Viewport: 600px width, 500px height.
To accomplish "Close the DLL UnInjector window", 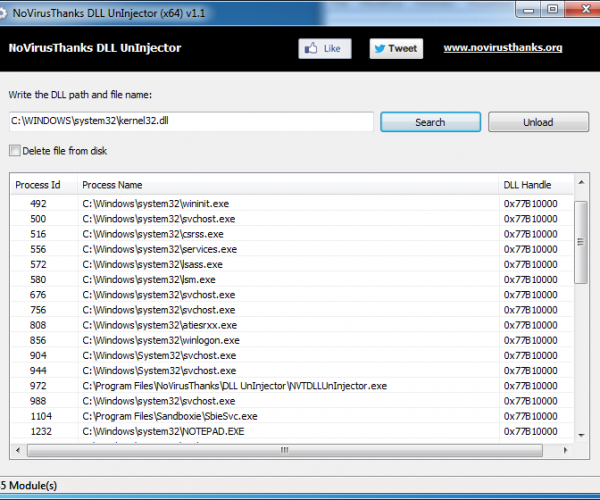I will 584,9.
